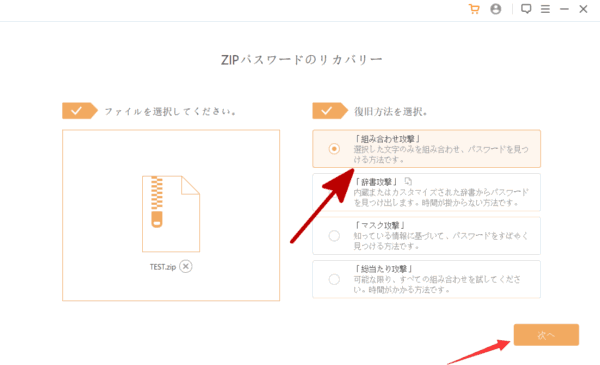600x365 pixels.
Task: Minimize the window
Action: point(564,9)
